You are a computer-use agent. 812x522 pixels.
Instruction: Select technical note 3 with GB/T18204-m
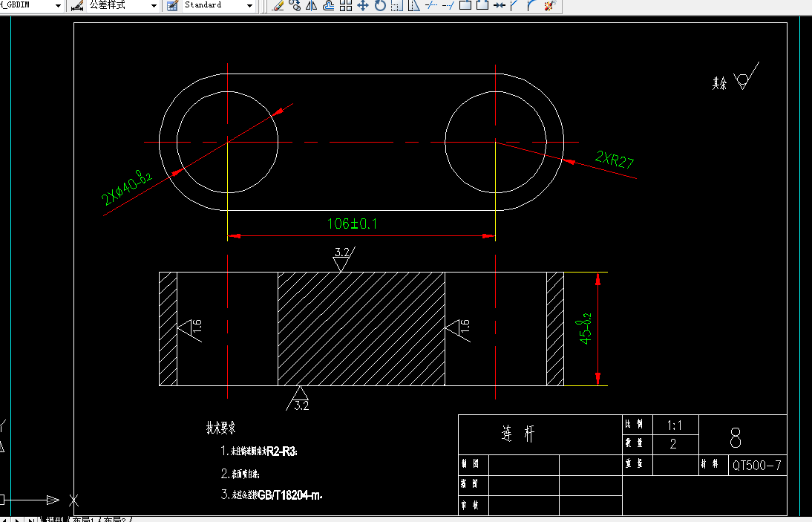click(272, 495)
